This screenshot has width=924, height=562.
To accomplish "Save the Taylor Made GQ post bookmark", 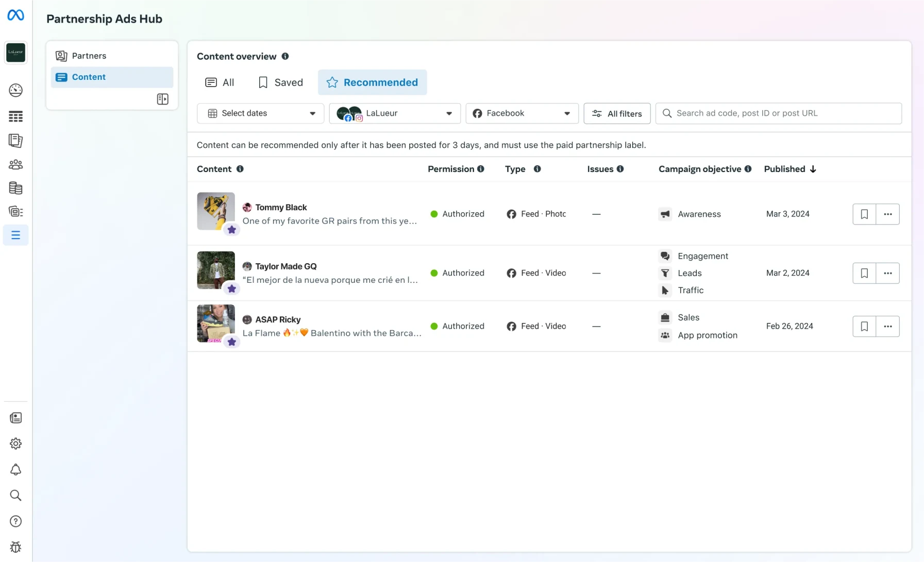I will pos(864,273).
